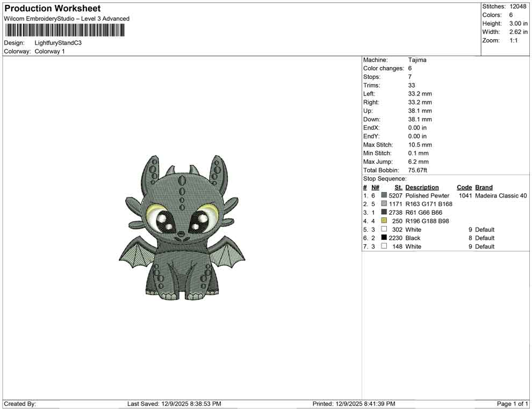Screen dimensions: 532x409
Task: Click the white swatch in stop 5
Action: tap(384, 229)
